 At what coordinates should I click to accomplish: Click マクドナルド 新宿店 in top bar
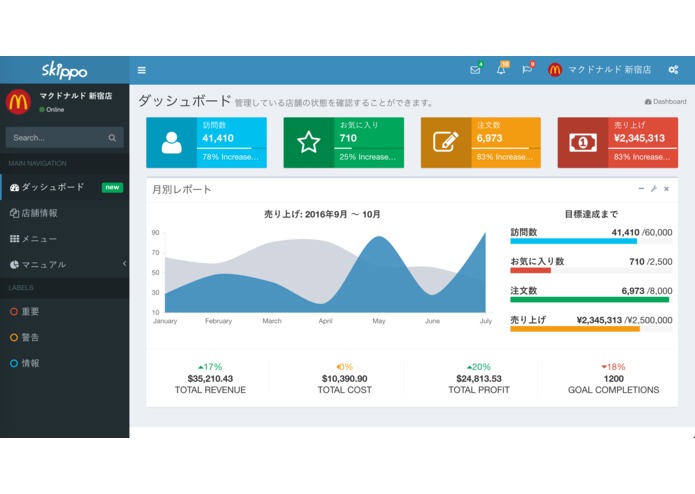coord(609,70)
